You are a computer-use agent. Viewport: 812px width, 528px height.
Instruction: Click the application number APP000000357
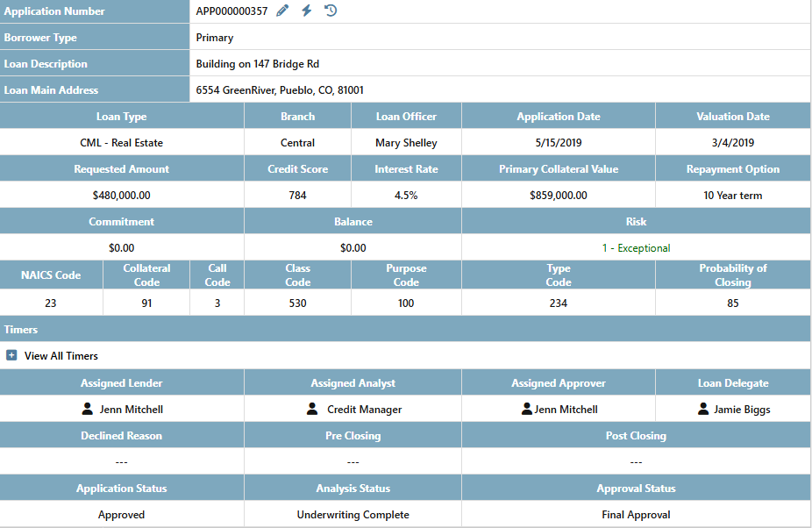(231, 11)
